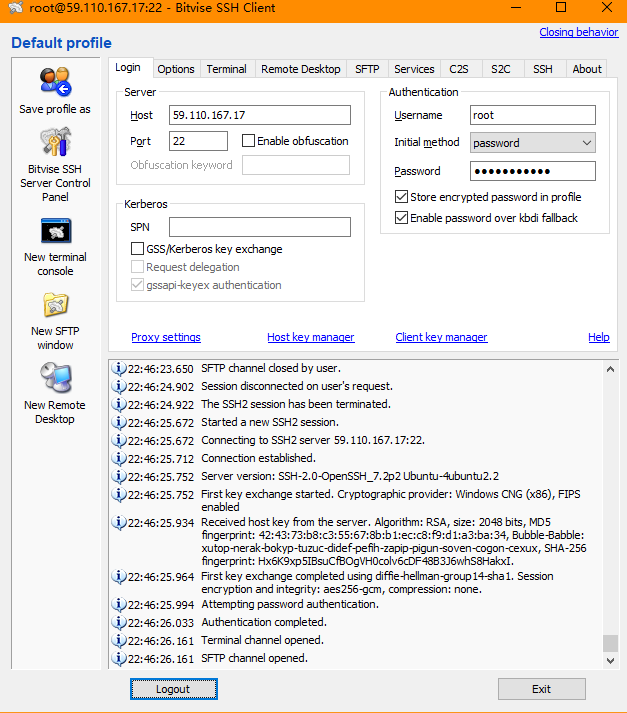Toggle Enable password over kbdi fallback
This screenshot has width=627, height=713.
401,217
